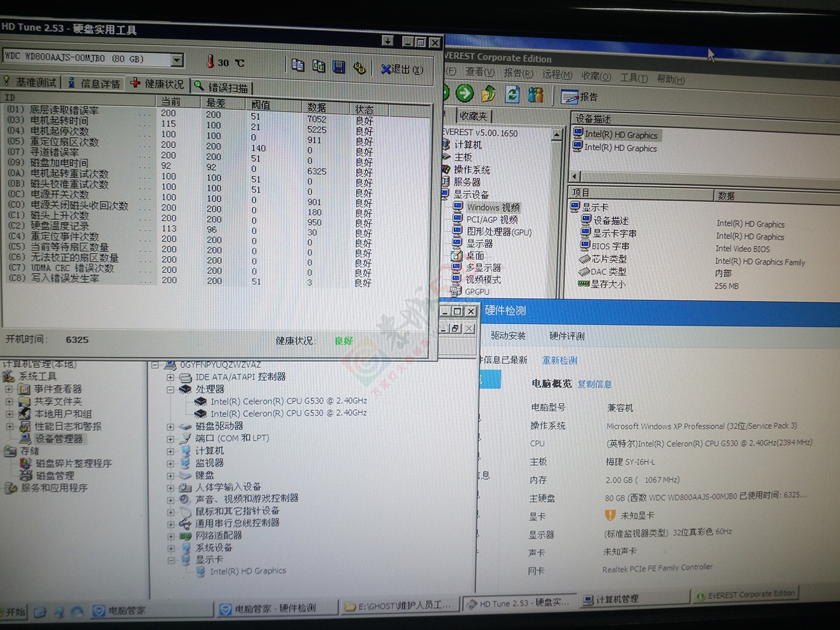Viewport: 840px width, 630px height.
Task: Click device list horizontal scrollbar left arrow
Action: [575, 176]
